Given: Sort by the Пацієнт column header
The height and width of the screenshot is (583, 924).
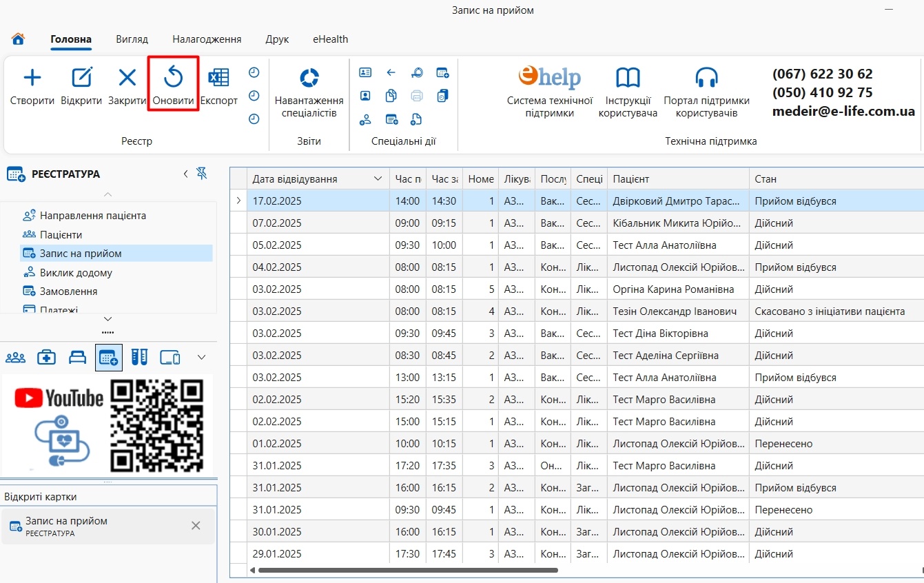Looking at the screenshot, I should coord(677,178).
